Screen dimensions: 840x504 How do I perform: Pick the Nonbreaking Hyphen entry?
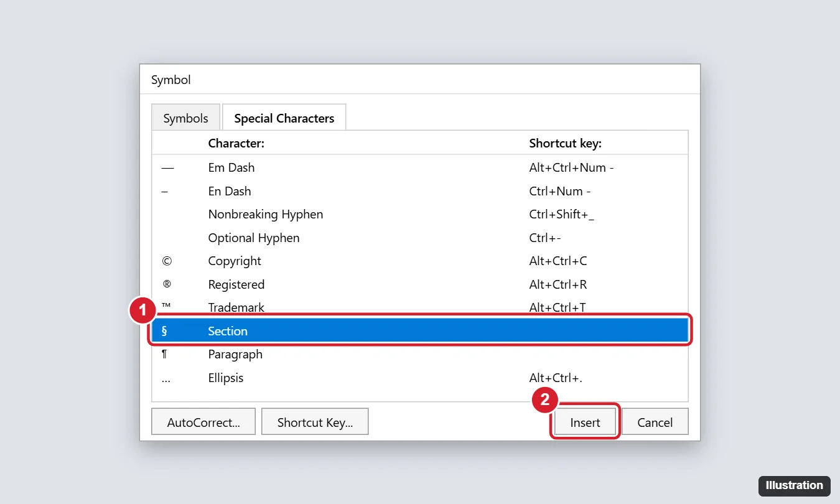tap(420, 215)
